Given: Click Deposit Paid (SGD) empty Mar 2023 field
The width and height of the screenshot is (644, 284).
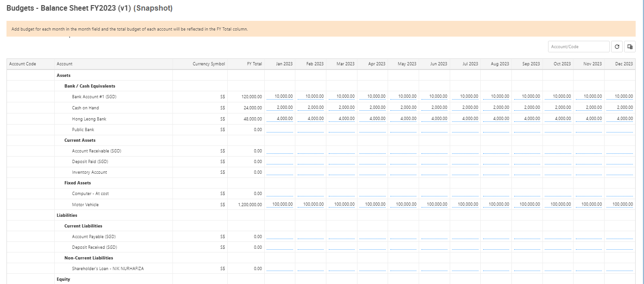Looking at the screenshot, I should point(342,161).
